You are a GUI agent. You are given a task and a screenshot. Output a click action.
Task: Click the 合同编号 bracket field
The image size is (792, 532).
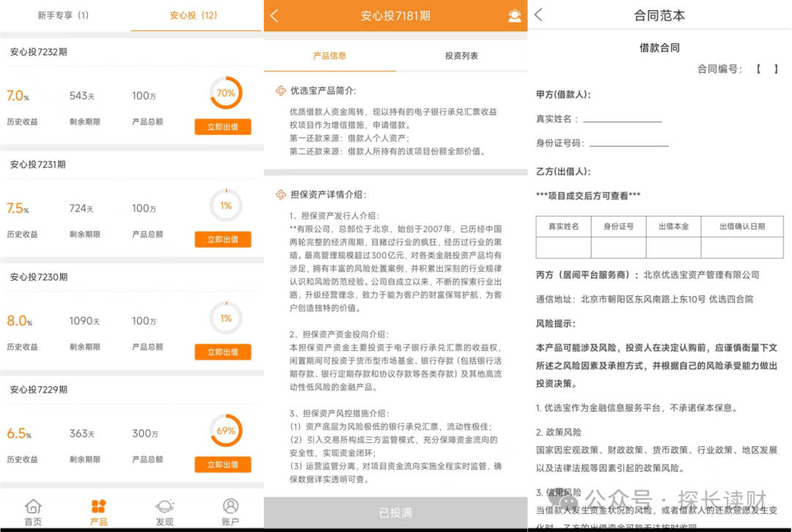pos(767,69)
